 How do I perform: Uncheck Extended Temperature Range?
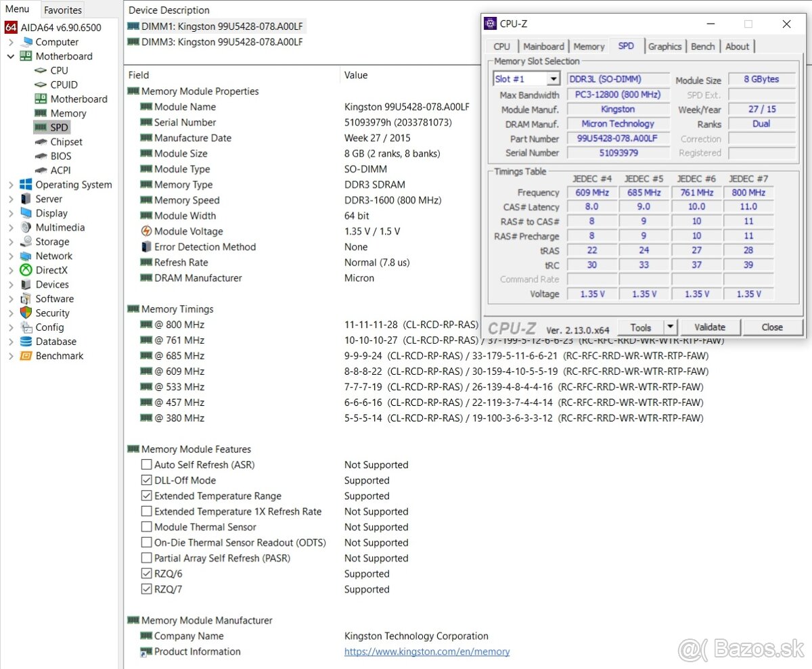147,496
